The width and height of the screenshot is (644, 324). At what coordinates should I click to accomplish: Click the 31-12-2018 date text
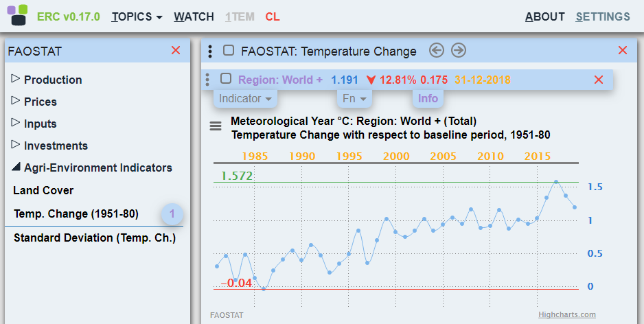click(x=482, y=80)
